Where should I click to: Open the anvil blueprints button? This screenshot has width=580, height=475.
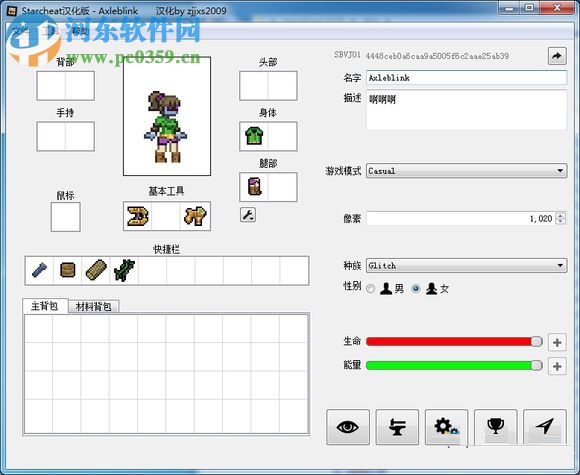pyautogui.click(x=397, y=427)
